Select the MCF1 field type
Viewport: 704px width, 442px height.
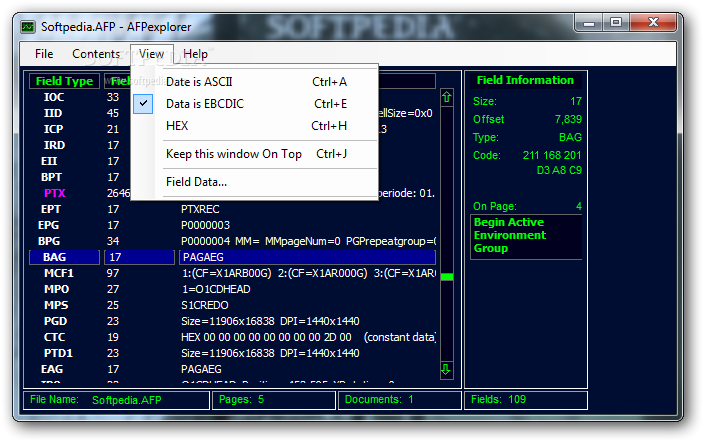pyautogui.click(x=59, y=273)
